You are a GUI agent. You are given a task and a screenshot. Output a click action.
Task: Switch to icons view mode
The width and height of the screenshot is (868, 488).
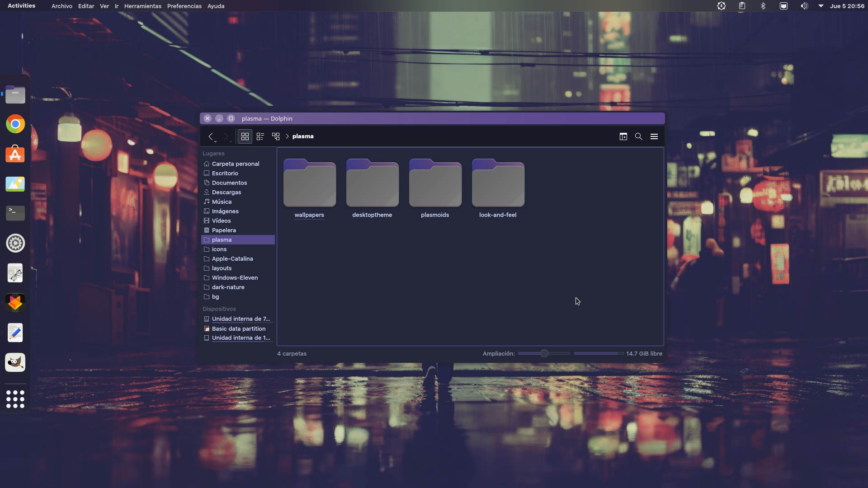click(245, 136)
